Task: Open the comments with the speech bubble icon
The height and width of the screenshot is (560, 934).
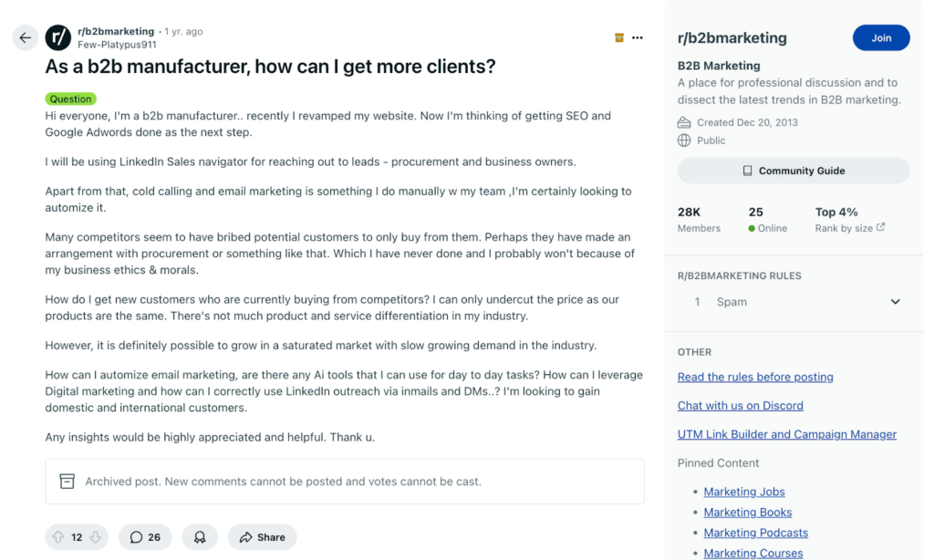Action: (145, 537)
